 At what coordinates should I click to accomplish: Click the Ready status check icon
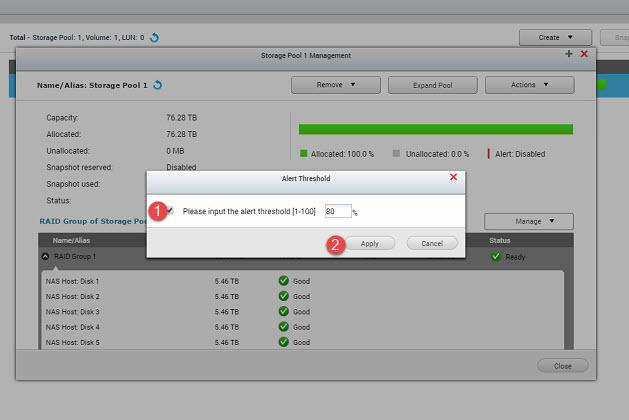click(496, 257)
